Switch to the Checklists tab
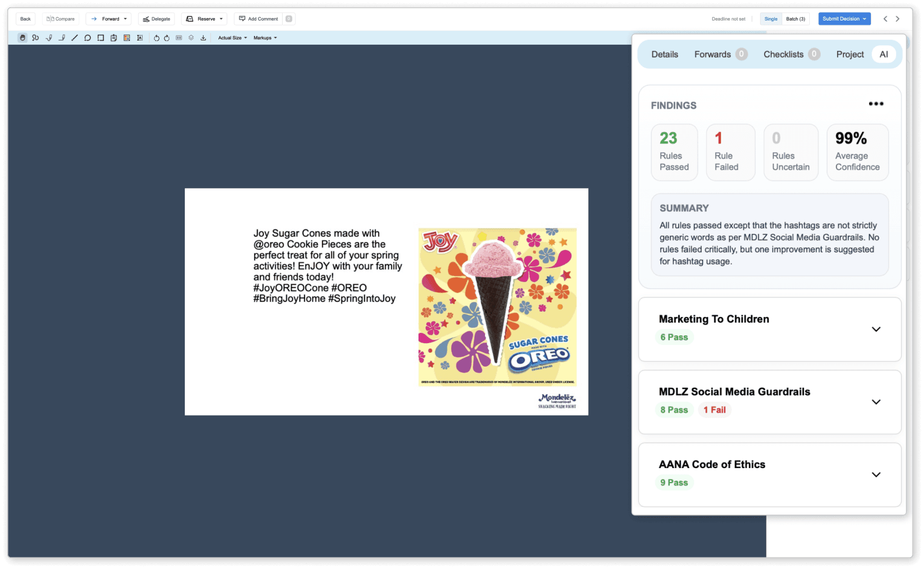Screen dimensions: 924x569 pos(791,54)
